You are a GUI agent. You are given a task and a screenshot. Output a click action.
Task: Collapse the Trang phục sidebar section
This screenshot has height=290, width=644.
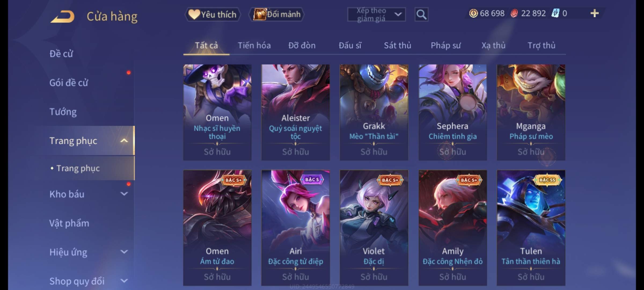pyautogui.click(x=124, y=140)
